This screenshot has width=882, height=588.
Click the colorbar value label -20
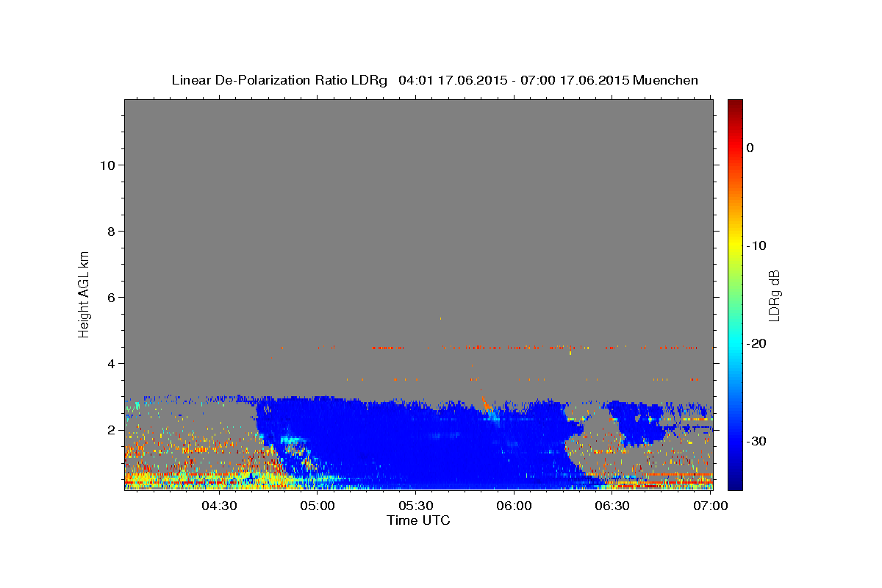click(x=756, y=343)
